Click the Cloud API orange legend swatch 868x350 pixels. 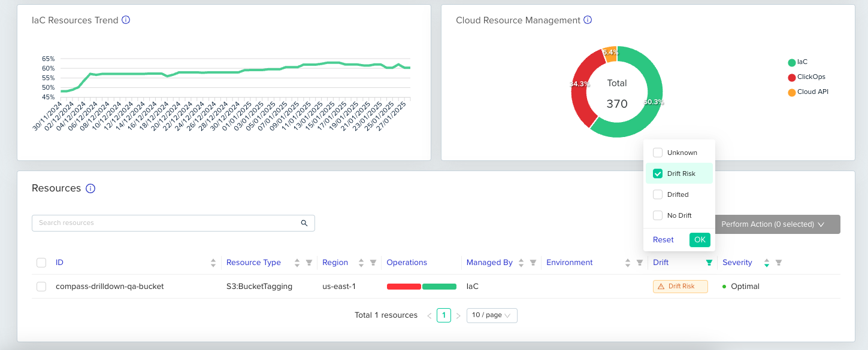pos(792,92)
